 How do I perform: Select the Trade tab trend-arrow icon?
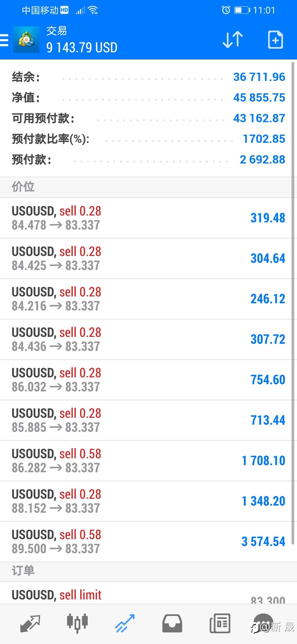coord(125,623)
